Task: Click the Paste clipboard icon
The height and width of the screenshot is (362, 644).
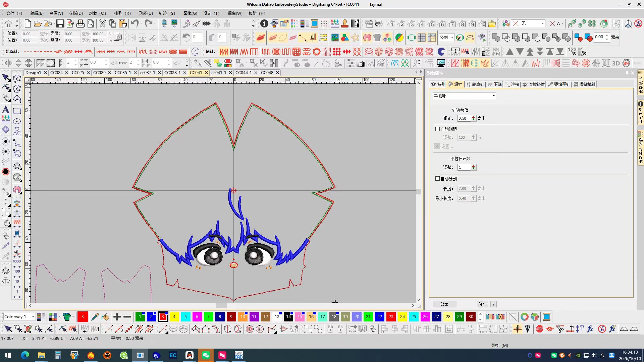Action: click(x=123, y=23)
